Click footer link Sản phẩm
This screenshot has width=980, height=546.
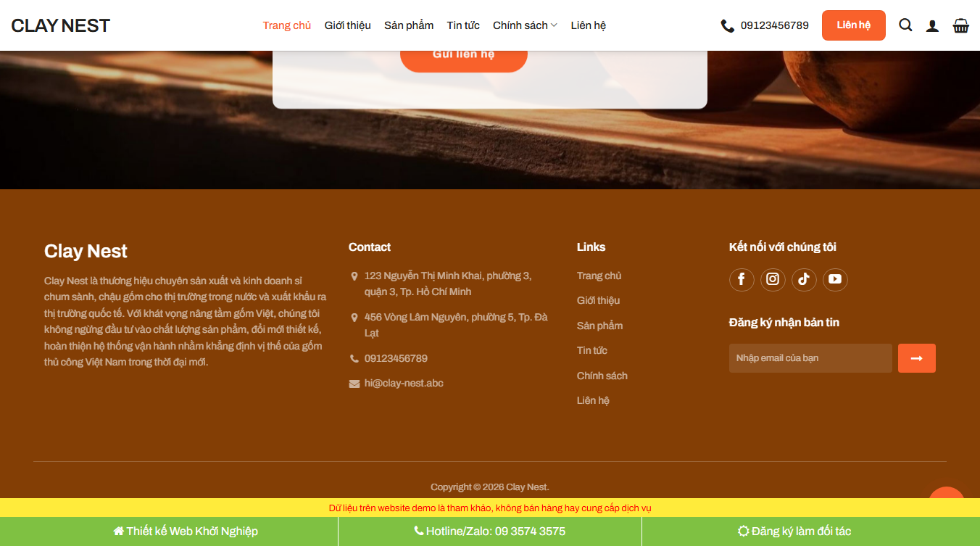[x=599, y=326]
